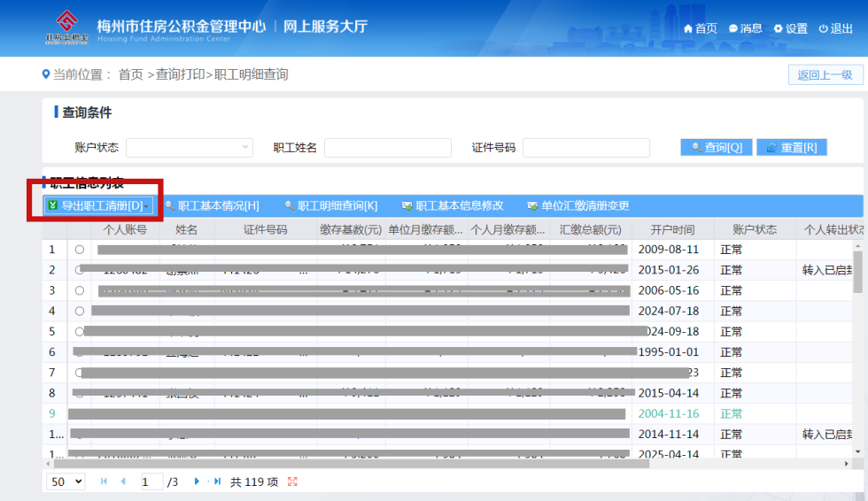Sort by 账户状态 column header
The height and width of the screenshot is (501, 868).
coord(755,229)
